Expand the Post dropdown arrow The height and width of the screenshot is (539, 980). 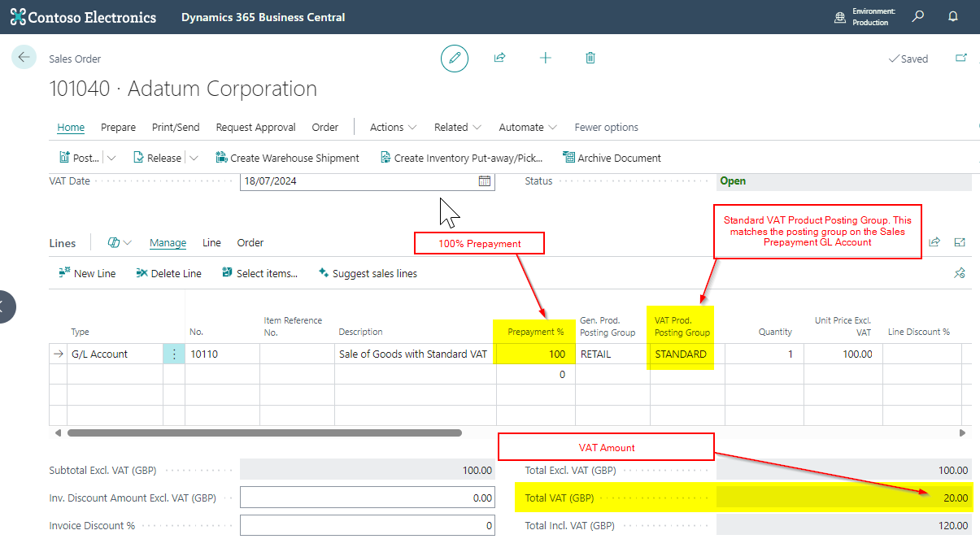(112, 158)
